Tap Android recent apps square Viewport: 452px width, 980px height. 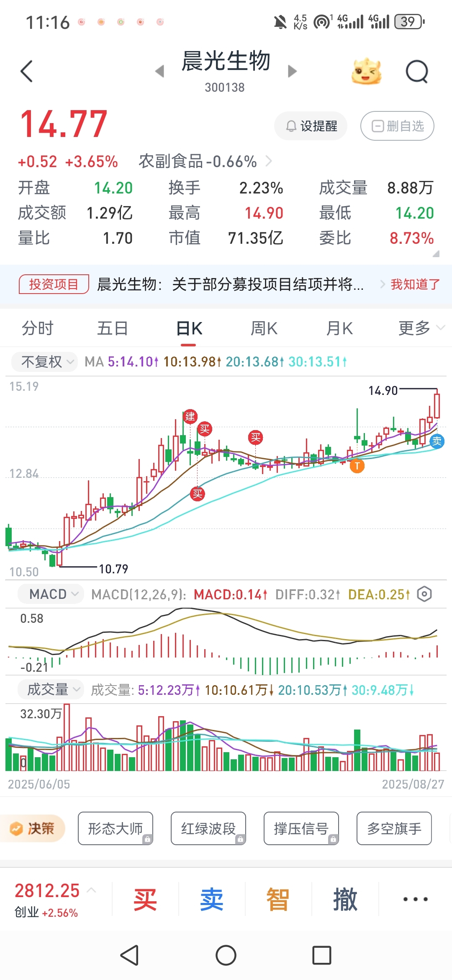[x=322, y=956]
